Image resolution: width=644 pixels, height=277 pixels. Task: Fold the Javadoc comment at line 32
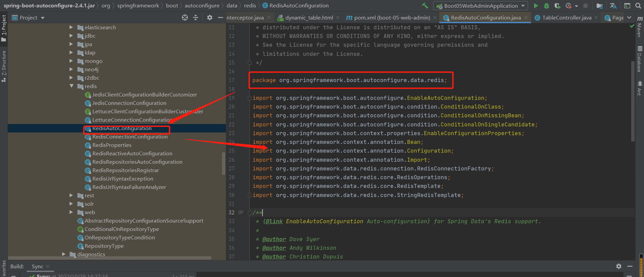coord(249,212)
